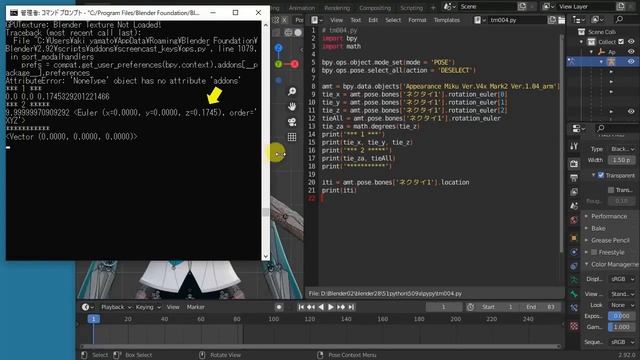Switch to the Compositing workspace tab

click(375, 8)
